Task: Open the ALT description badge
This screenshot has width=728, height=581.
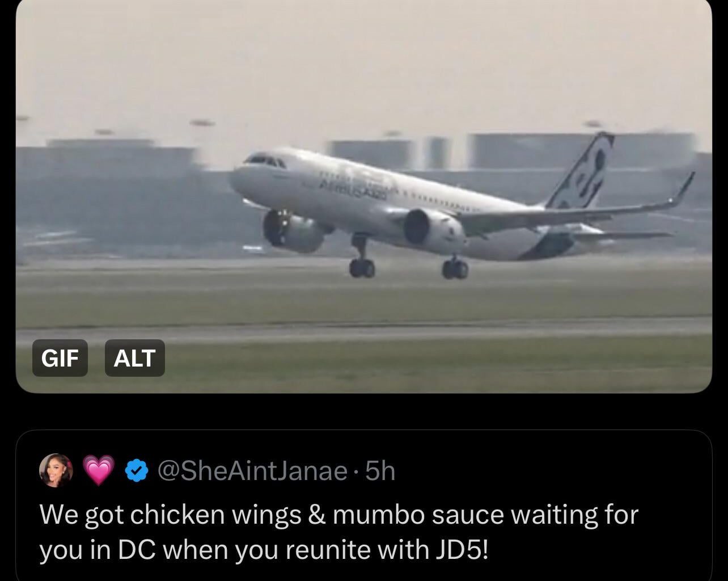Action: (x=135, y=358)
